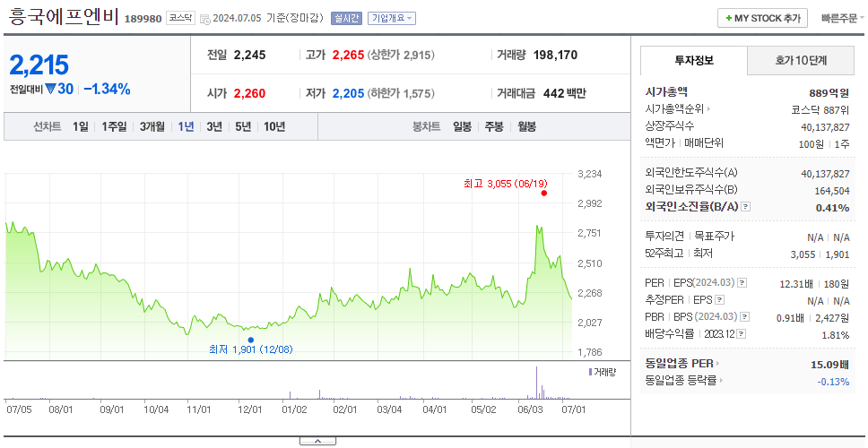868x448 pixels.
Task: Click the price line chart area
Action: (289, 265)
